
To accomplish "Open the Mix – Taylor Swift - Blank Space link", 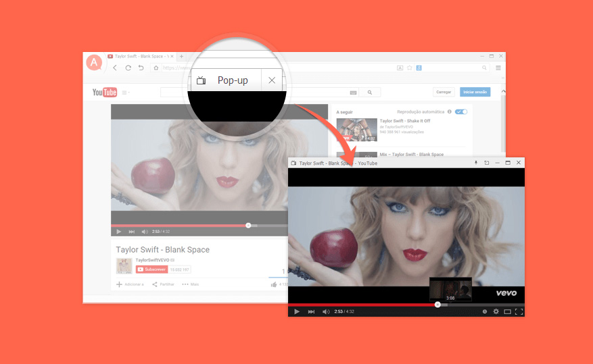I will click(412, 155).
